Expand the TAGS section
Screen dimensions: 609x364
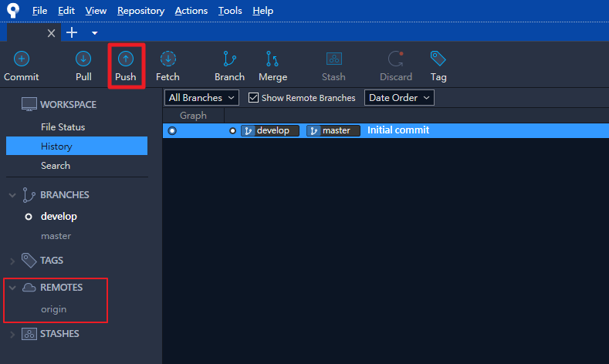point(12,261)
